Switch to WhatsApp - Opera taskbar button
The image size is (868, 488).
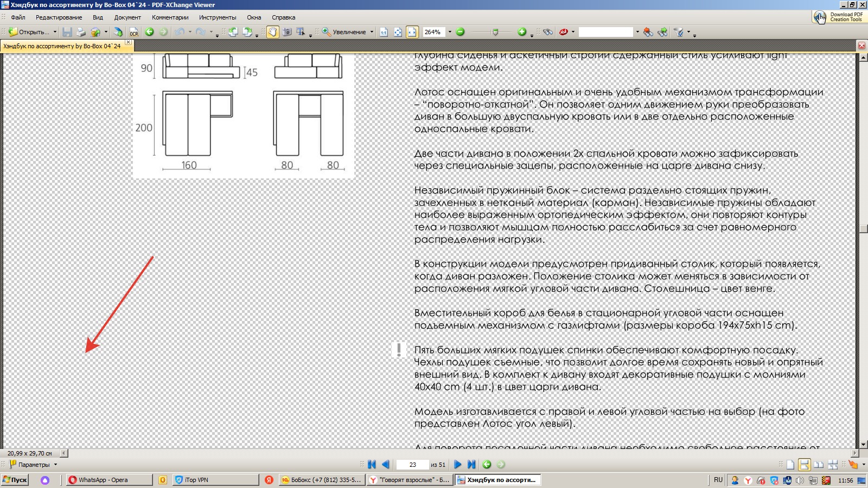pos(109,480)
